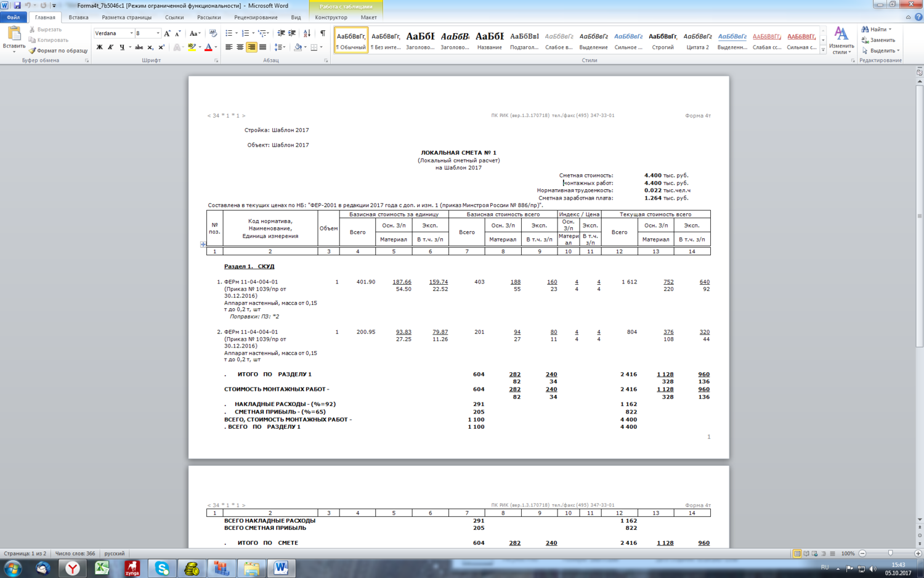Open the Файл (File) tab
This screenshot has height=578, width=924.
(x=14, y=17)
